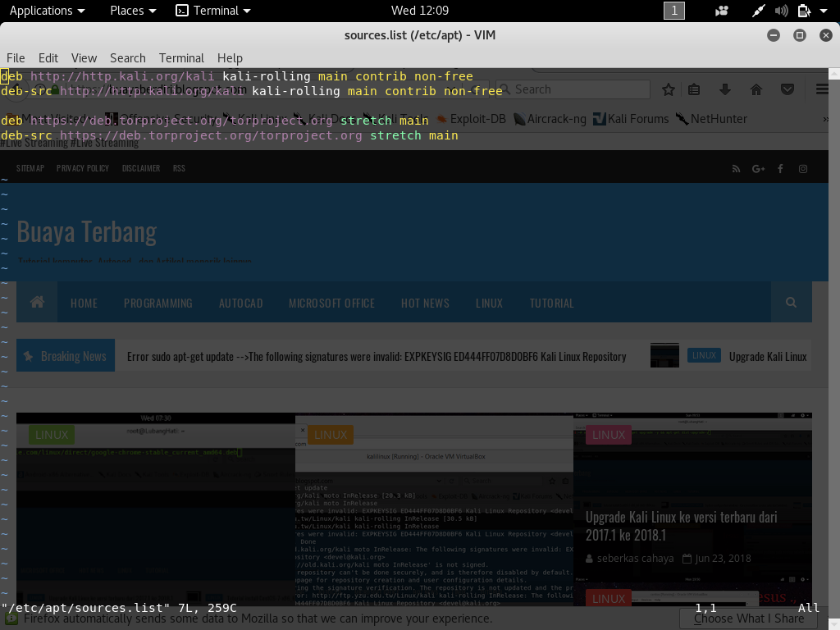Click DISCLAIMER link on blog page
Viewport: 840px width, 630px height.
click(x=141, y=168)
